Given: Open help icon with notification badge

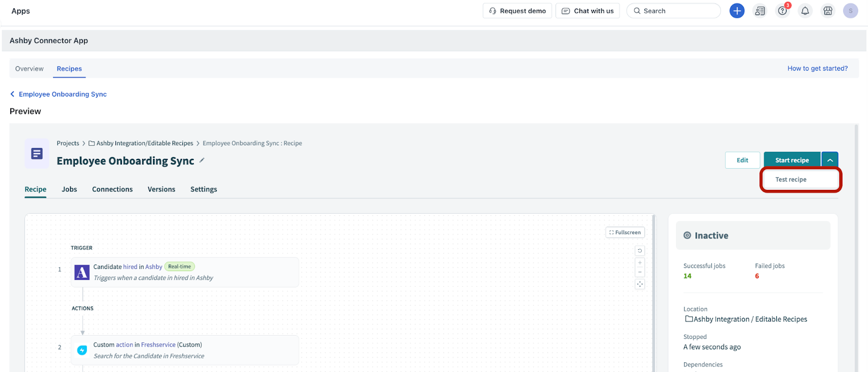Looking at the screenshot, I should pyautogui.click(x=783, y=10).
